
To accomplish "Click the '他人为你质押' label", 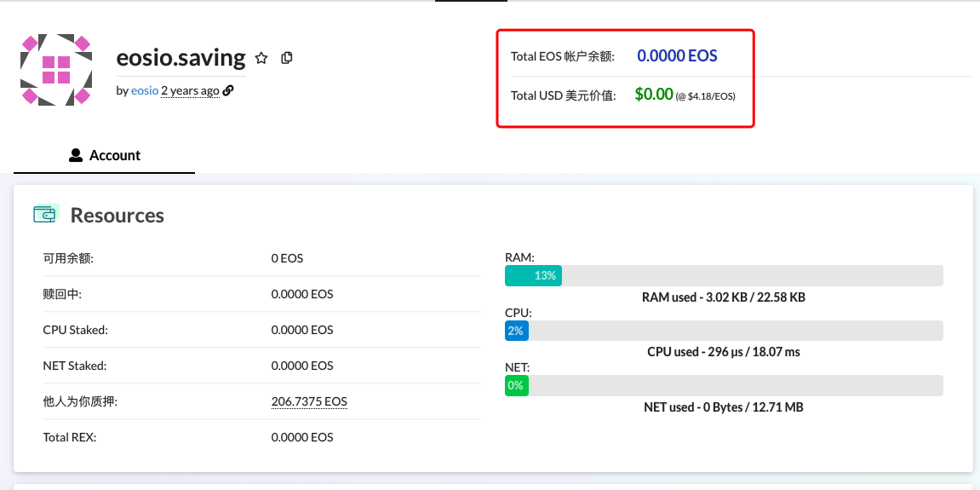I will pyautogui.click(x=80, y=401).
